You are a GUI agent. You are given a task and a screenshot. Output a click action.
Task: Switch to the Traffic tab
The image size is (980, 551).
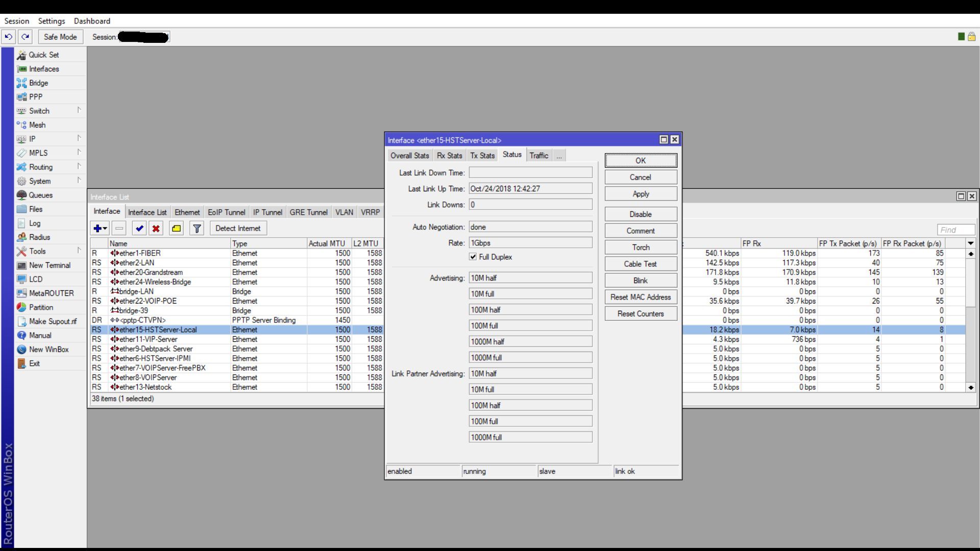[538, 156]
